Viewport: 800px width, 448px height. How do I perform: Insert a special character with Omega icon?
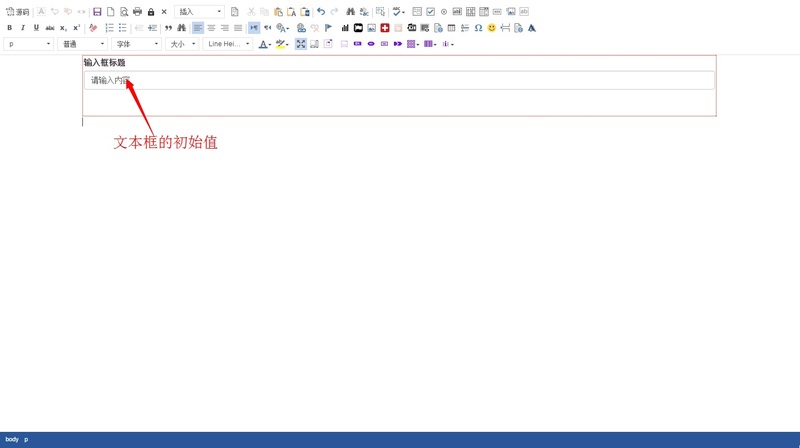coord(478,28)
